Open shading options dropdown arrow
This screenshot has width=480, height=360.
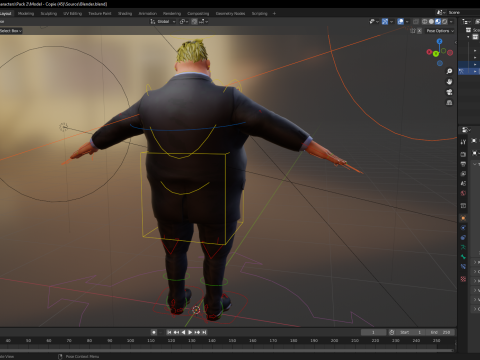[451, 21]
